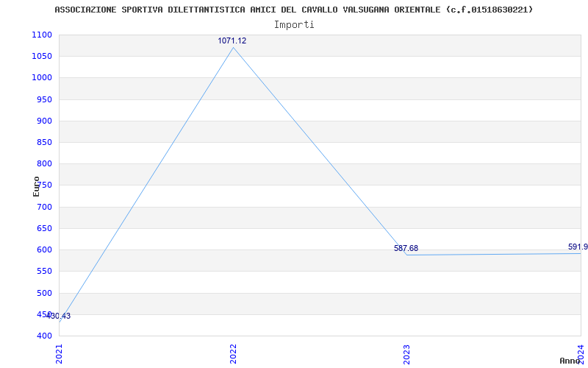The width and height of the screenshot is (588, 368).
Task: Click the 1000 y-axis tick label
Action: point(42,78)
